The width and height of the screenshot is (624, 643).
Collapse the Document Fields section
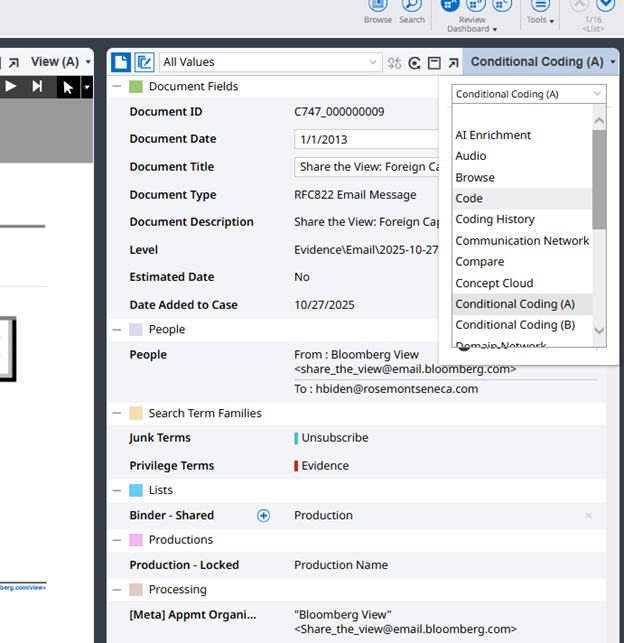tap(117, 87)
